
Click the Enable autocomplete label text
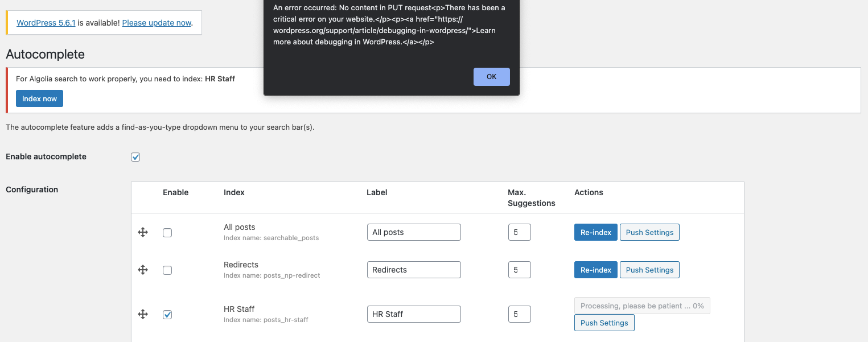pos(46,156)
